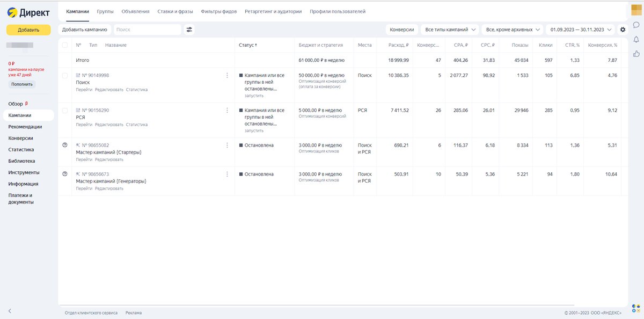Click help icon beside campaign 98655082

pyautogui.click(x=65, y=145)
